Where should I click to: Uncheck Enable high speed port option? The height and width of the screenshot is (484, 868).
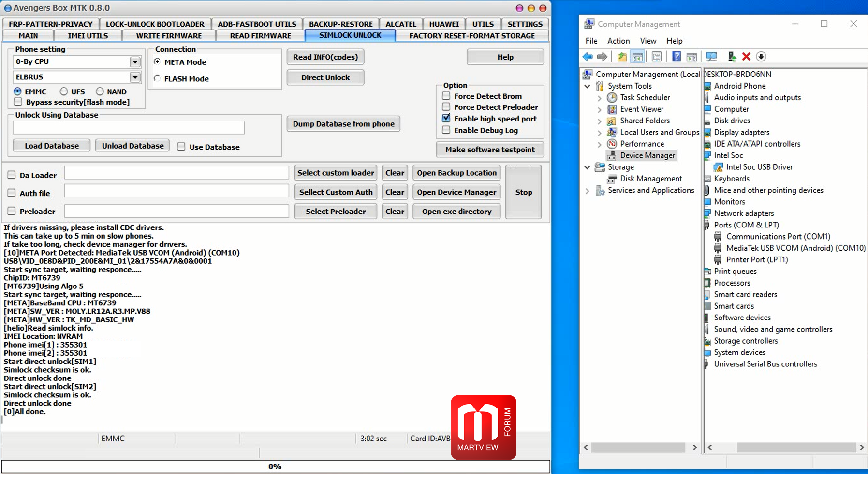click(446, 118)
